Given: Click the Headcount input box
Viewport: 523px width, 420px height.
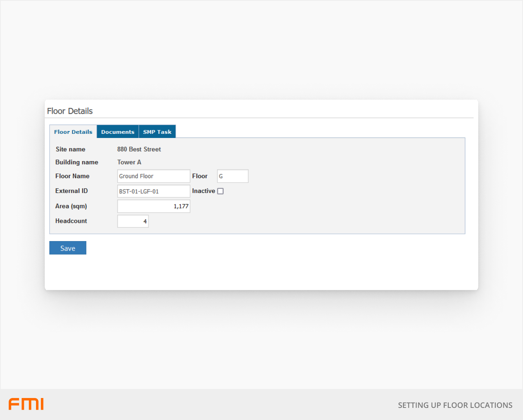Looking at the screenshot, I should [133, 221].
